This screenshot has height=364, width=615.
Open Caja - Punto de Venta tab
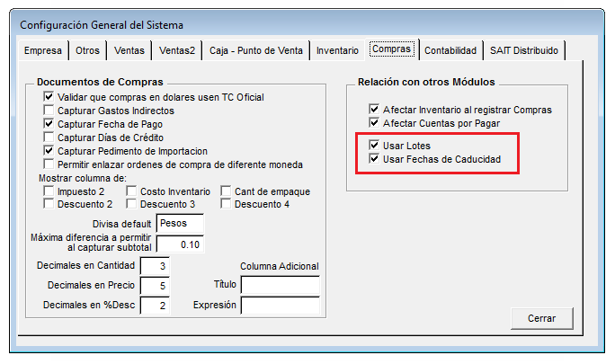(x=255, y=50)
